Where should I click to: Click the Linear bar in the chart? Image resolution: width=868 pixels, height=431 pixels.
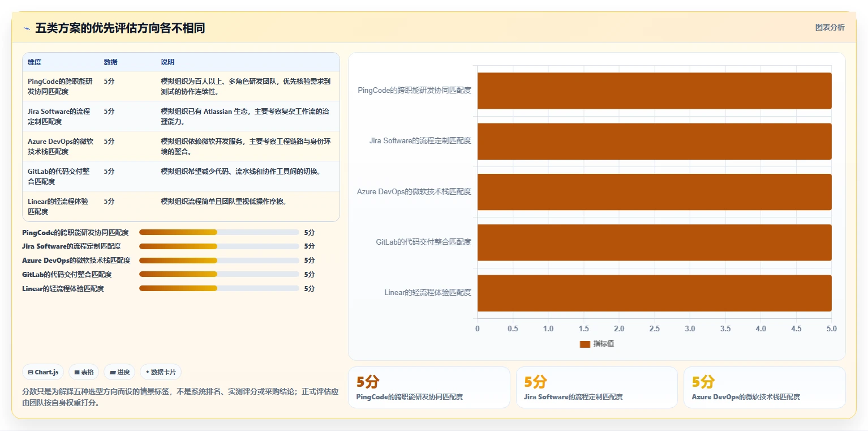(654, 293)
